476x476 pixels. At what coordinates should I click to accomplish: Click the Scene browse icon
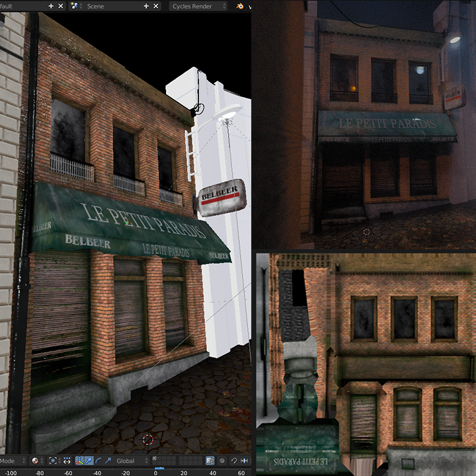pos(75,6)
